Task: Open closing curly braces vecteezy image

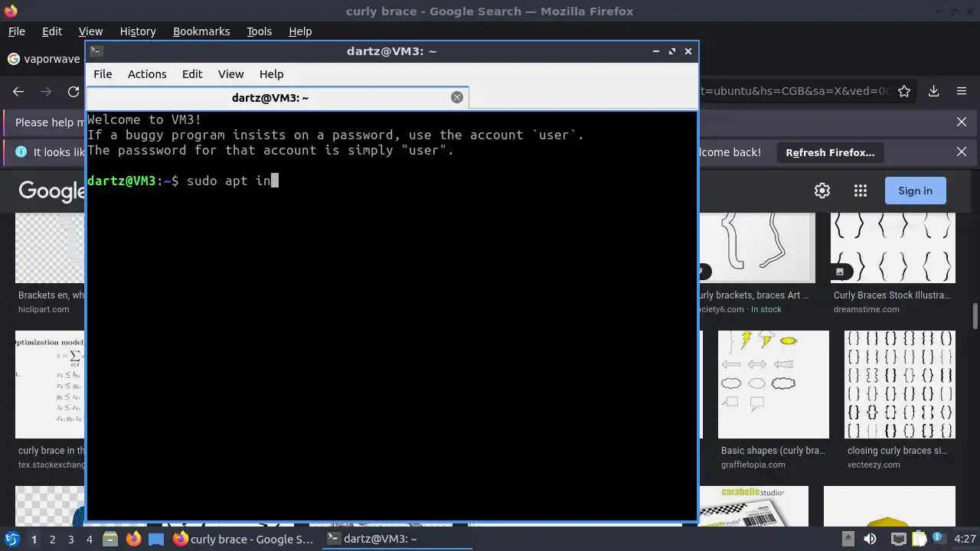Action: point(900,384)
